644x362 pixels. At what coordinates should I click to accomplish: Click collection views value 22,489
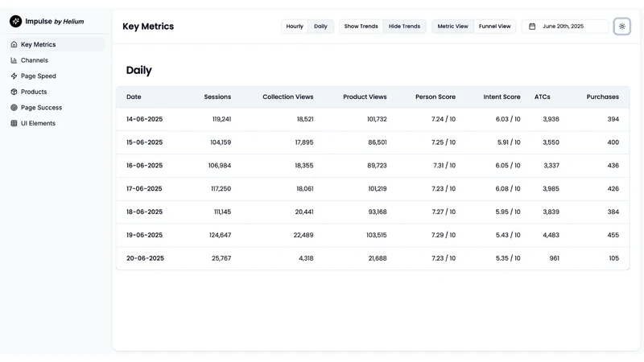[303, 235]
